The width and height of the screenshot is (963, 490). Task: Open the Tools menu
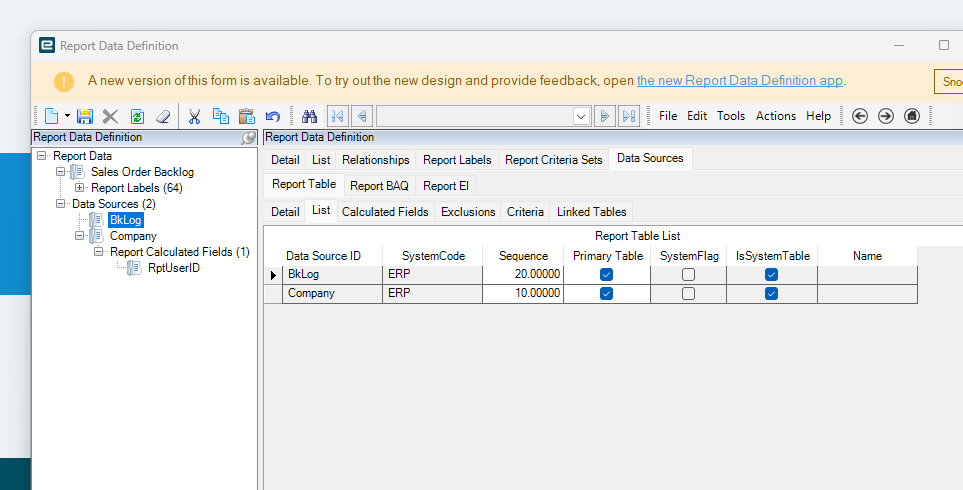[731, 116]
